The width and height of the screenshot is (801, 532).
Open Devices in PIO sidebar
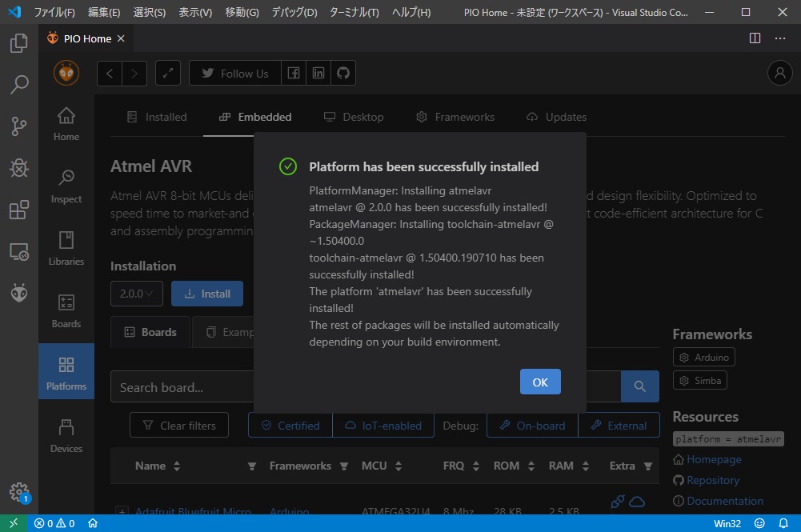tap(66, 436)
